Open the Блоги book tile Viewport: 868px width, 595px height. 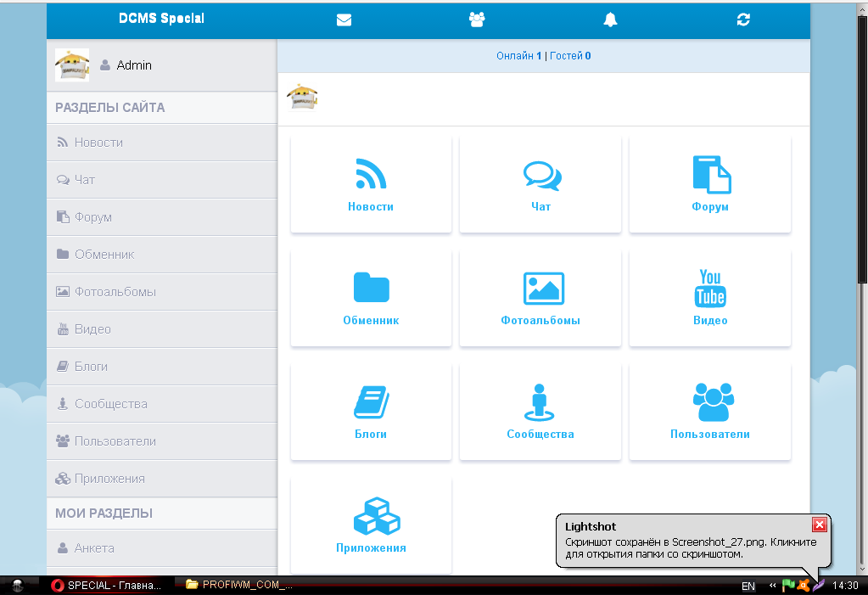[371, 412]
